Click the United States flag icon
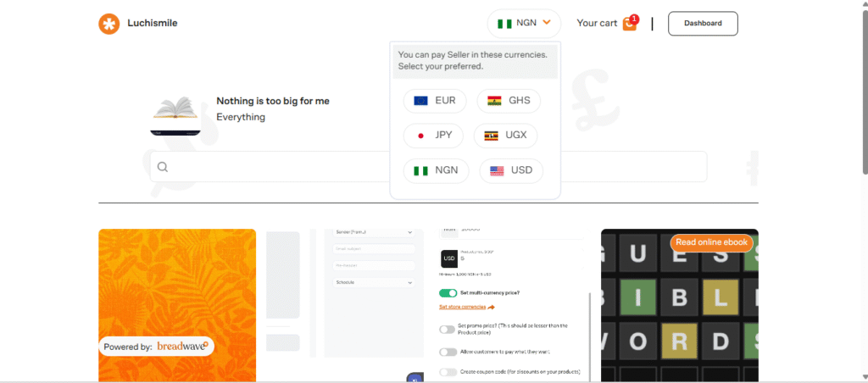Screen dimensions: 868x383 pos(497,170)
